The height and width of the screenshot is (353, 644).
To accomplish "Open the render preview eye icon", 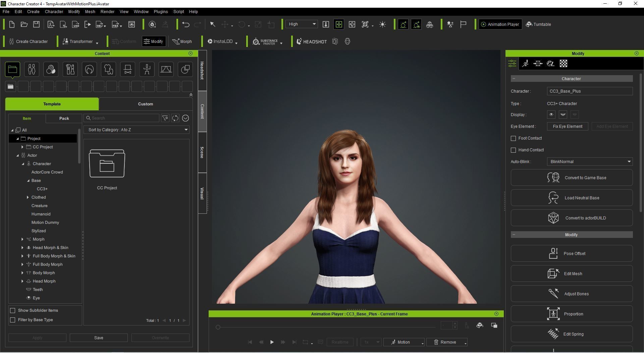I will [x=132, y=24].
